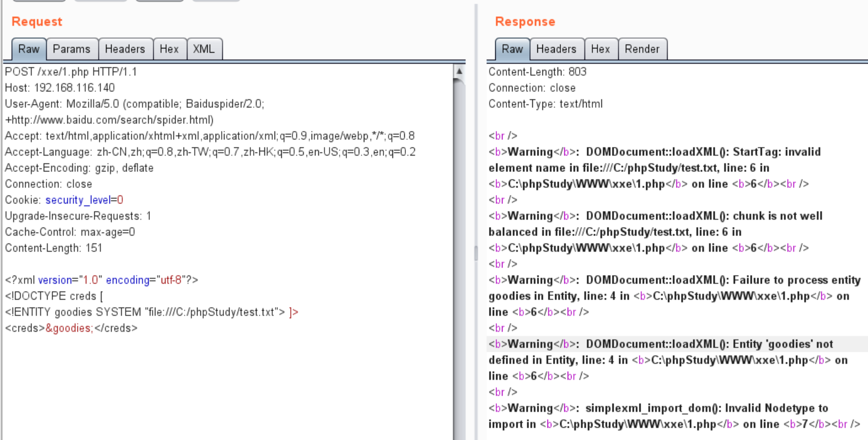Click the Host: 192.168.116.140 header line
The width and height of the screenshot is (868, 440).
pyautogui.click(x=60, y=88)
